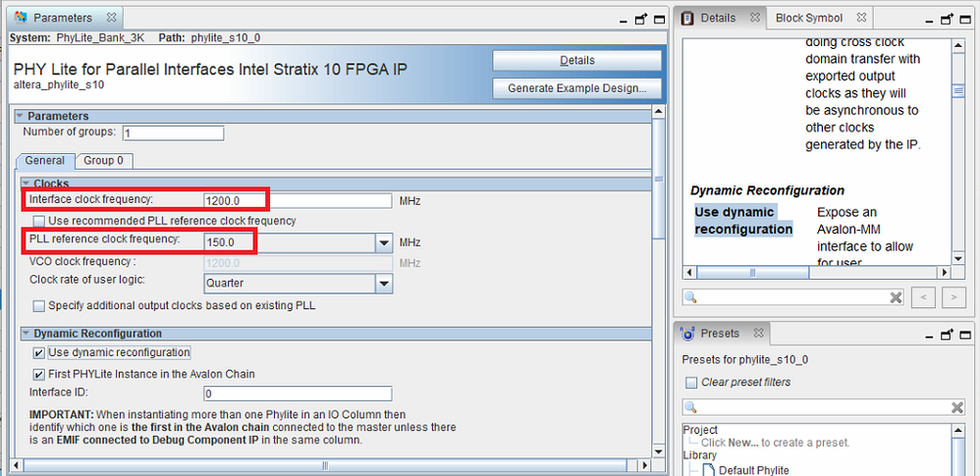Click Parameters panel scroll down arrow
Screen dimensions: 980x476
[x=658, y=451]
